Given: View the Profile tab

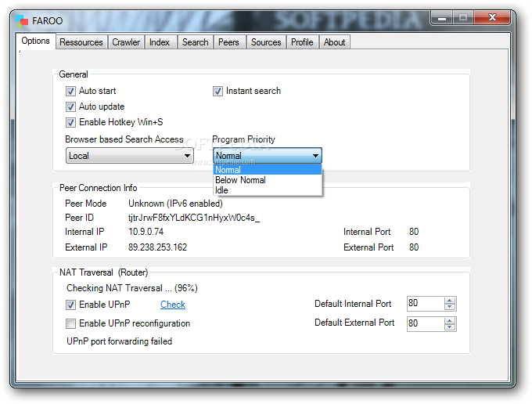Looking at the screenshot, I should click(x=302, y=42).
